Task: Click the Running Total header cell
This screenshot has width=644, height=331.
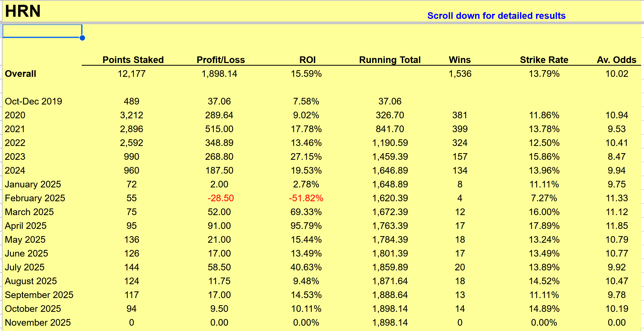Action: 390,60
